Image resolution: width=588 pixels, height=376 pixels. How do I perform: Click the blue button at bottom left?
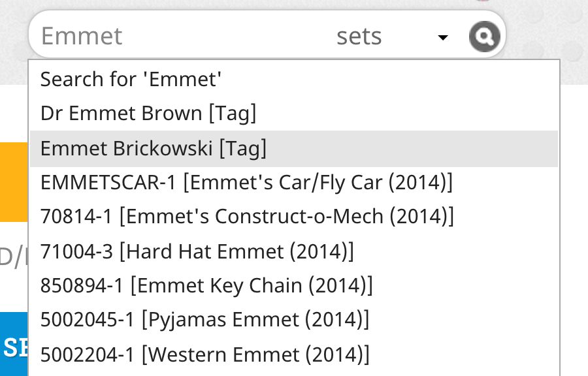14,344
